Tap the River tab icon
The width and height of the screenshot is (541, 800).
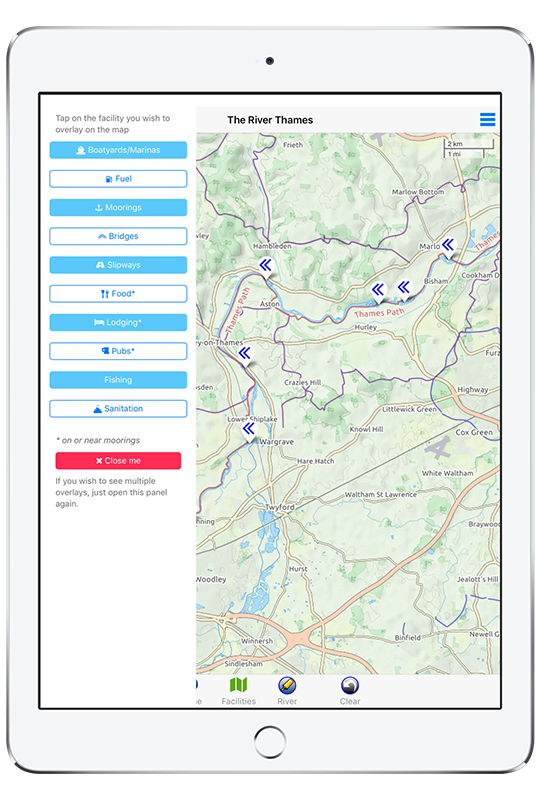287,685
